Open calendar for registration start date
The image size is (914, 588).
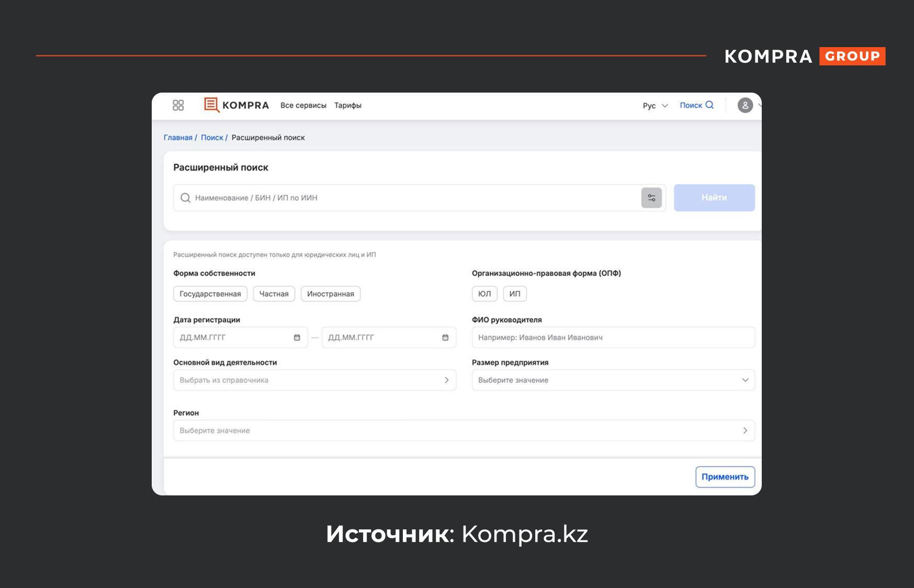click(x=297, y=337)
